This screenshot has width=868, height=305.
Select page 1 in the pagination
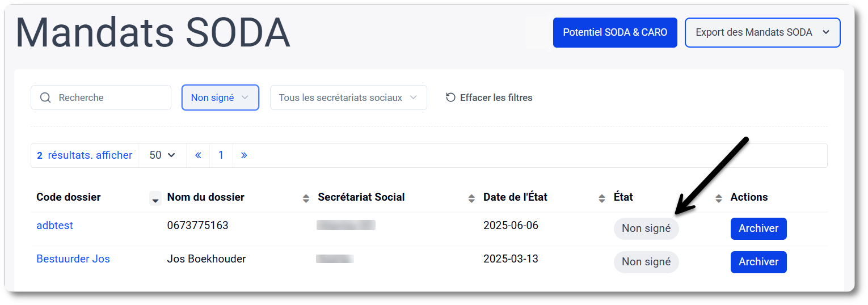(x=221, y=155)
